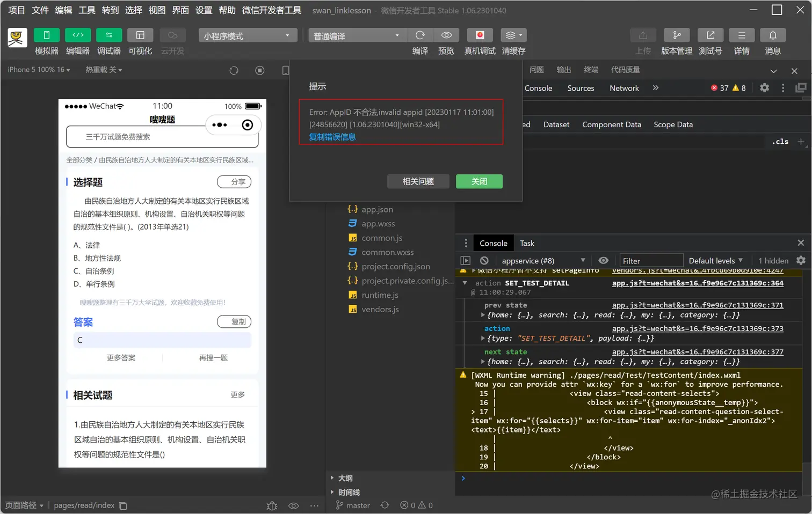Screen dimensions: 812x514
Task: Start real device debugging (真机调试)
Action: pyautogui.click(x=480, y=35)
